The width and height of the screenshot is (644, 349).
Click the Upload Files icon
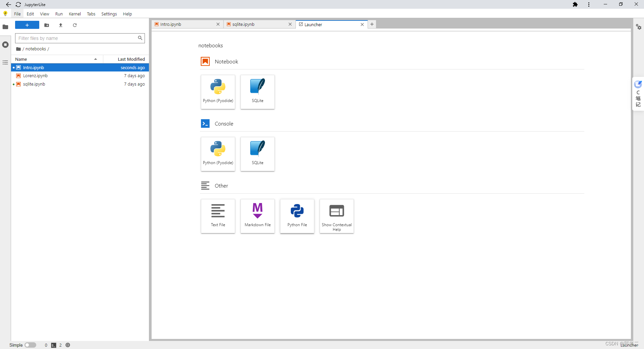click(x=61, y=25)
